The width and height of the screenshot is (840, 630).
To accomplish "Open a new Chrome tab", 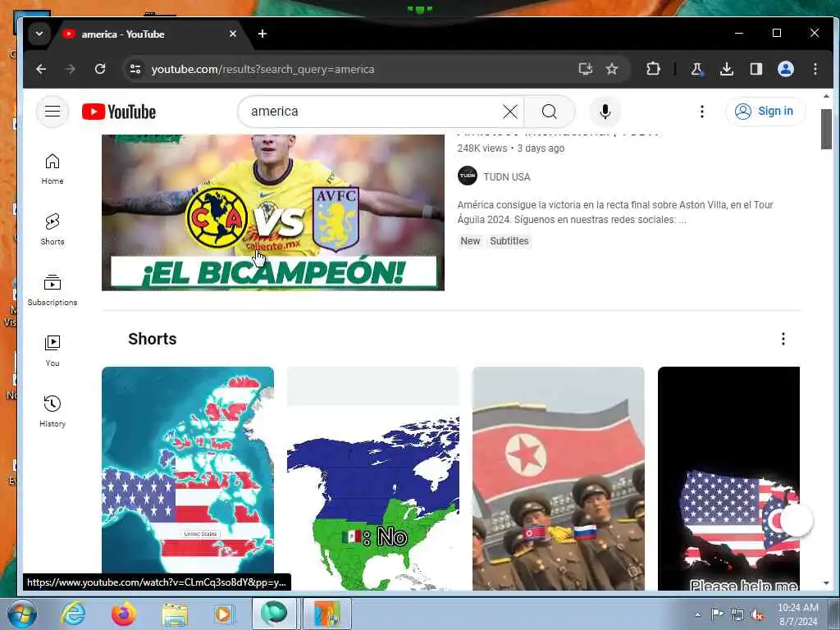I will (x=262, y=34).
